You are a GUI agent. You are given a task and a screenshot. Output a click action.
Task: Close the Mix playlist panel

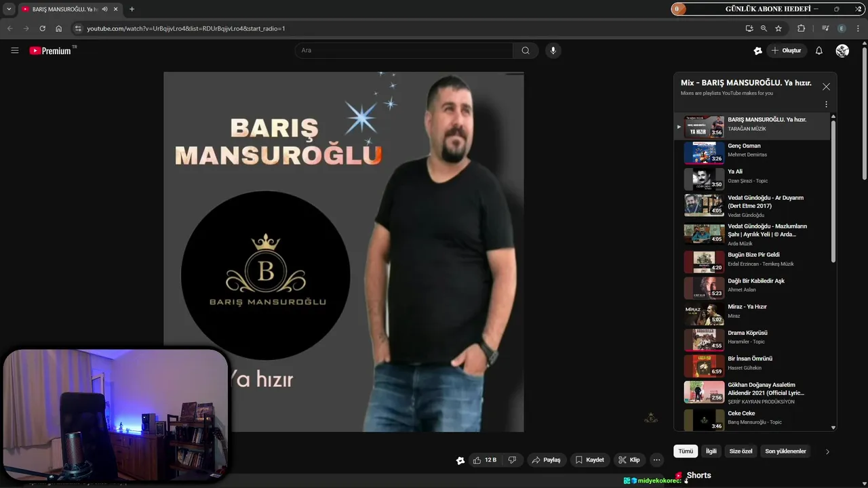(x=826, y=87)
